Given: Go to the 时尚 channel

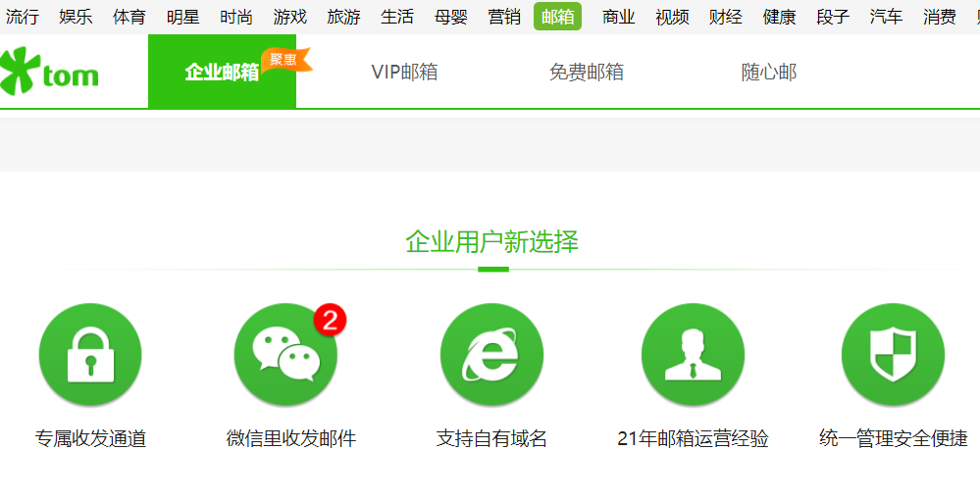Looking at the screenshot, I should [236, 17].
